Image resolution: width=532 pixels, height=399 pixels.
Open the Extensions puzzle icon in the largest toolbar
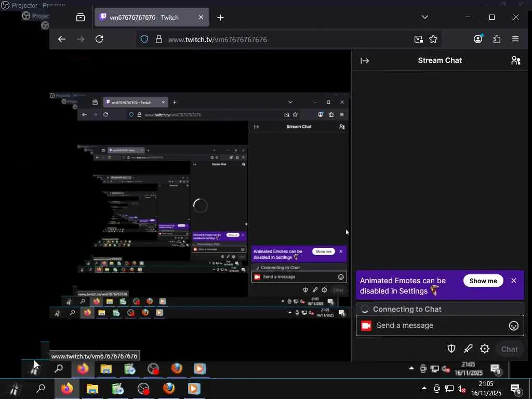(x=497, y=39)
